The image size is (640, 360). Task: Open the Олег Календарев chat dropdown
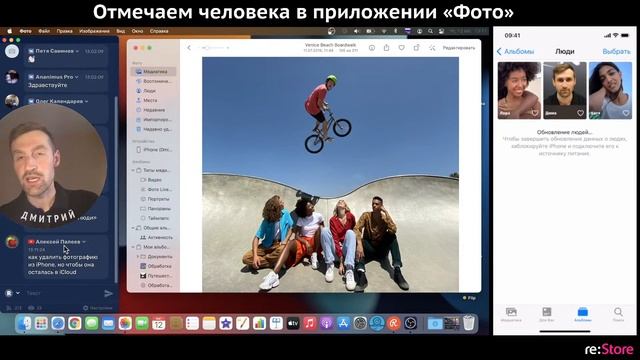pos(87,101)
